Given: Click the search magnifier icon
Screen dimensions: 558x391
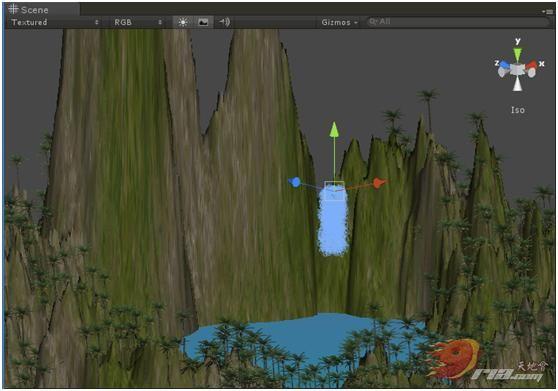Looking at the screenshot, I should click(x=373, y=22).
